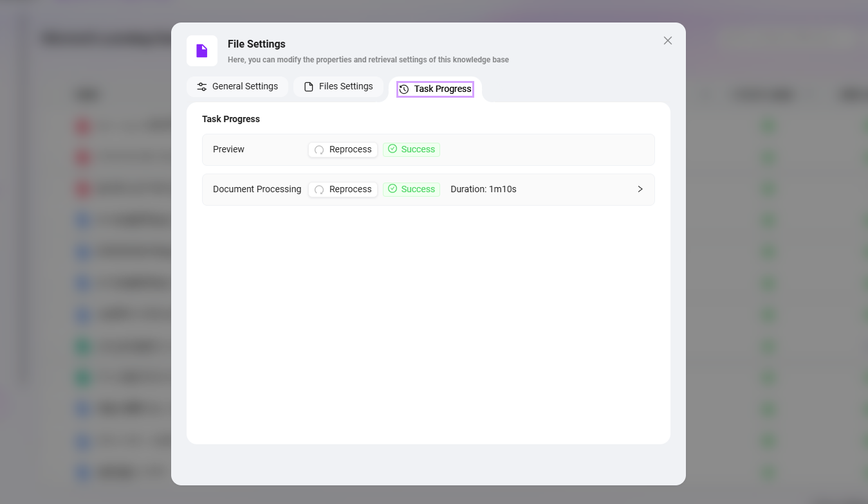
Task: Click the reprocess spinner icon for Document Processing
Action: (319, 190)
